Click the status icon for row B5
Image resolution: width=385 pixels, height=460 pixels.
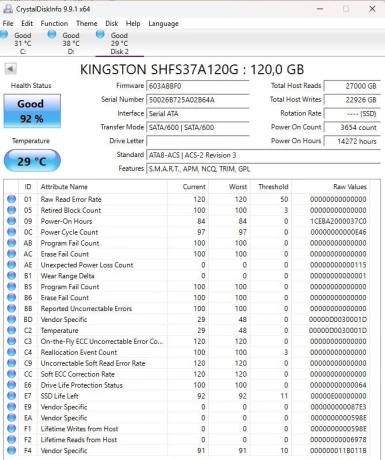[x=11, y=287]
